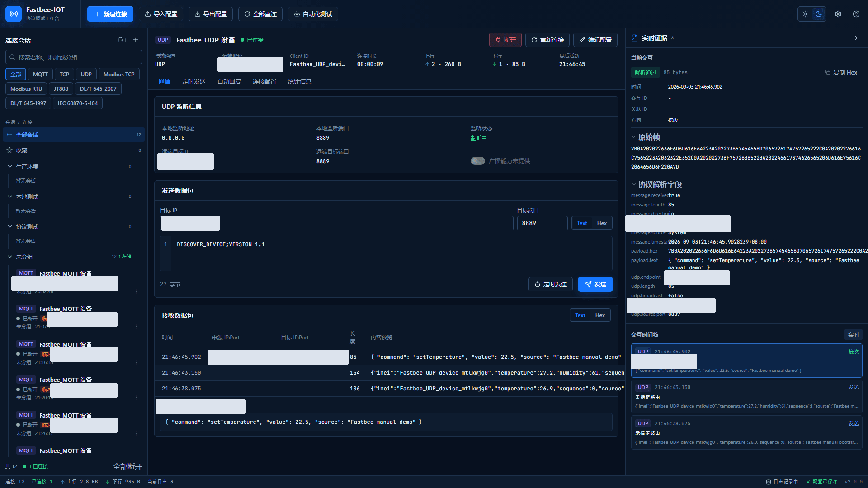Click new folder group icon in sessions
The width and height of the screenshot is (868, 488).
(122, 40)
